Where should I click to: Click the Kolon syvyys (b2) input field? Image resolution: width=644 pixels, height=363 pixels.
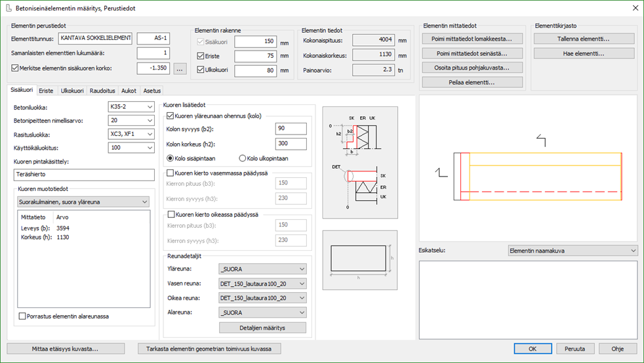pos(291,129)
